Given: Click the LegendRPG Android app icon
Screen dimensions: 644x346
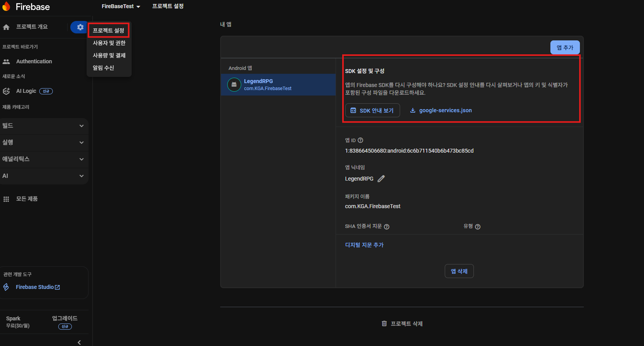Looking at the screenshot, I should [234, 85].
